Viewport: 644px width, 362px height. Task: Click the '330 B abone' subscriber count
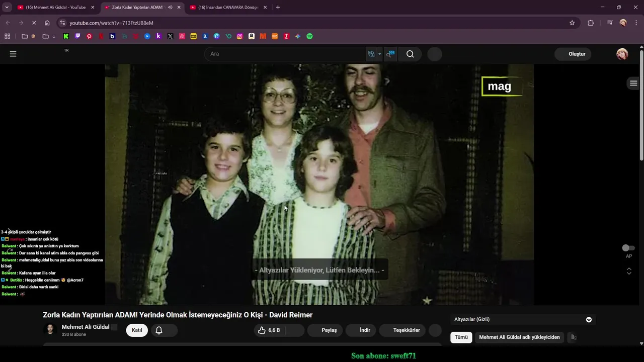[x=74, y=334]
